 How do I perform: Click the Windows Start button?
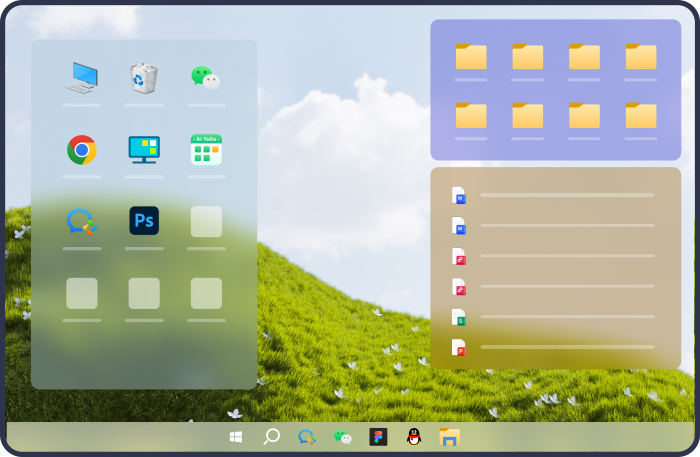point(236,437)
